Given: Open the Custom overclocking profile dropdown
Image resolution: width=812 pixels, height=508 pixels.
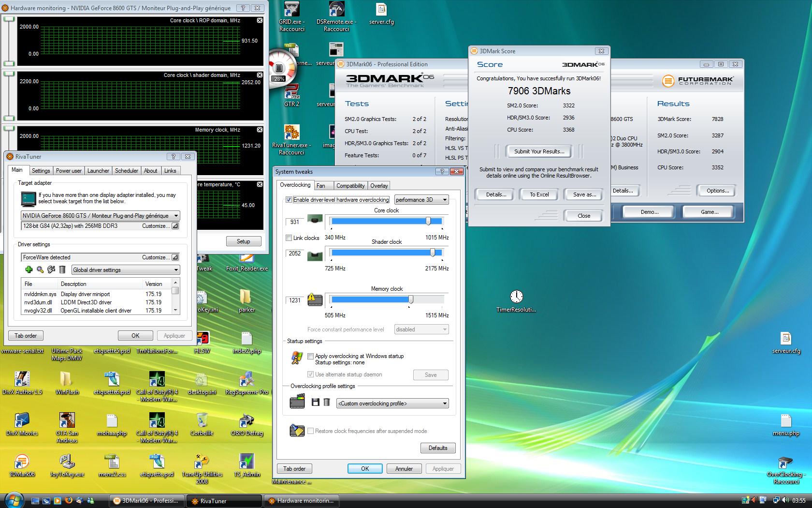Looking at the screenshot, I should click(392, 403).
